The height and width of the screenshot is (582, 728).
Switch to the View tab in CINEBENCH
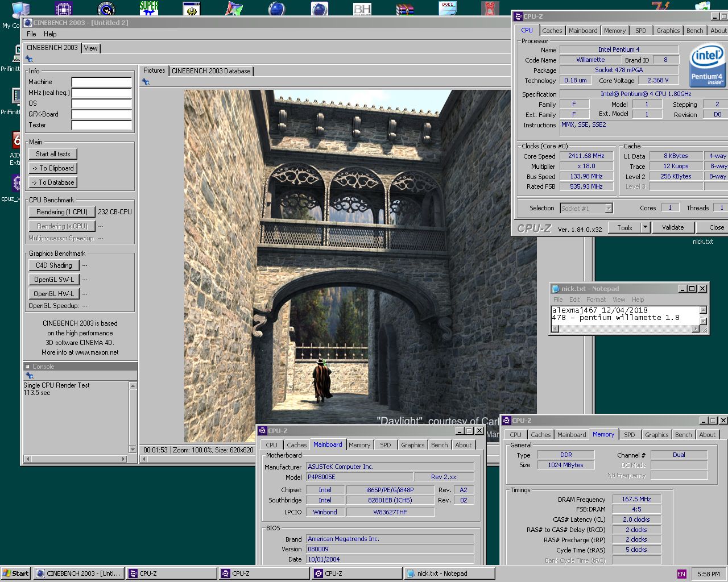[91, 48]
